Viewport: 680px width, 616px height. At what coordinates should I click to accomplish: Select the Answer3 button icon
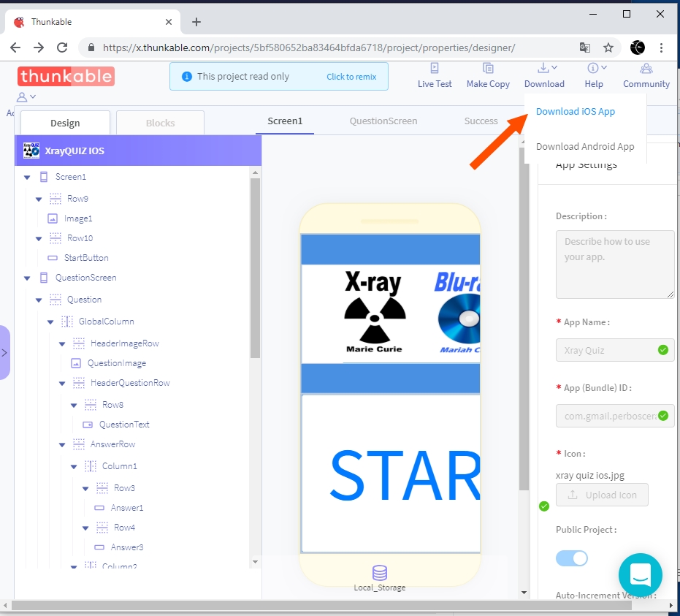click(x=99, y=547)
